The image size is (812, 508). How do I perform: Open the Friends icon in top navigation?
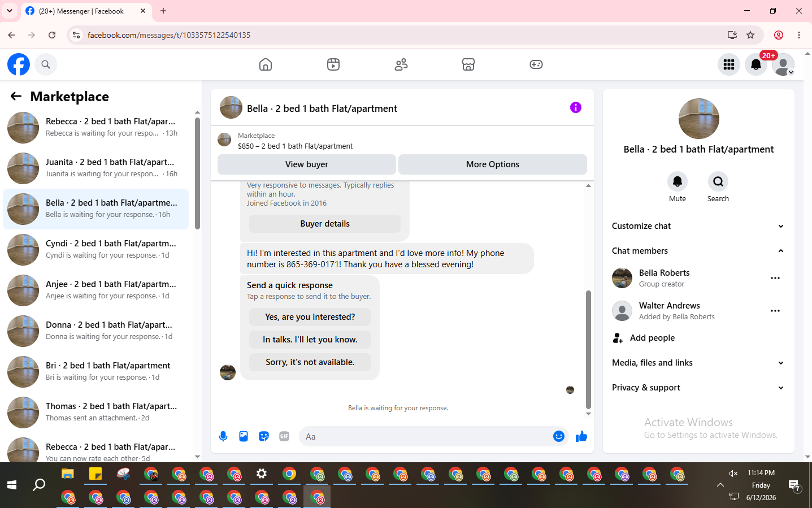(401, 64)
